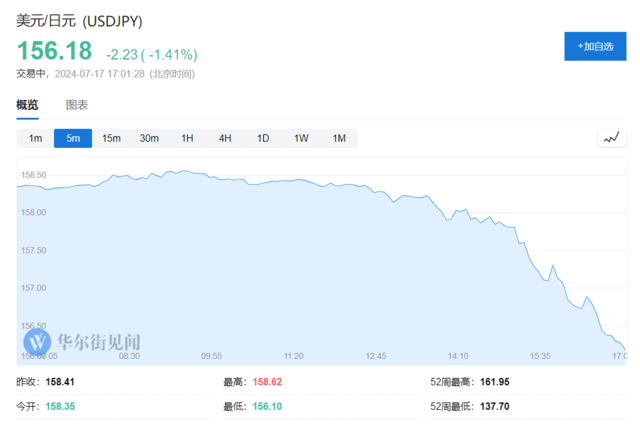The width and height of the screenshot is (640, 427).
Task: Select the 1D daily interval
Action: pos(263,138)
